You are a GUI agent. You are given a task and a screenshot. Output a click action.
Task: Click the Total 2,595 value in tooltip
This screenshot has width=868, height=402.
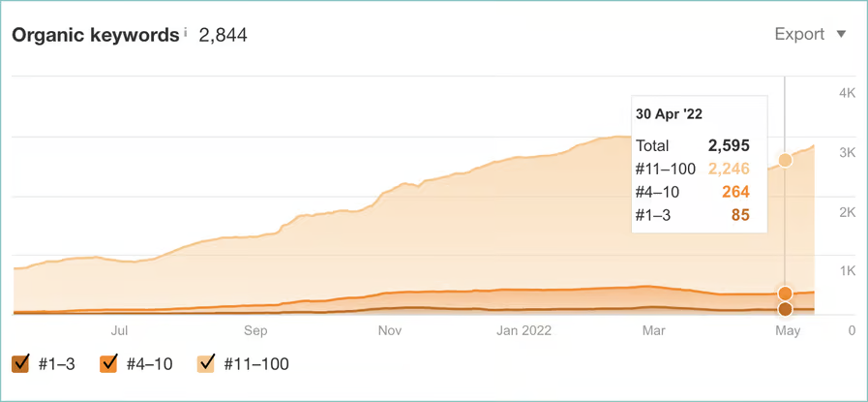pyautogui.click(x=729, y=145)
